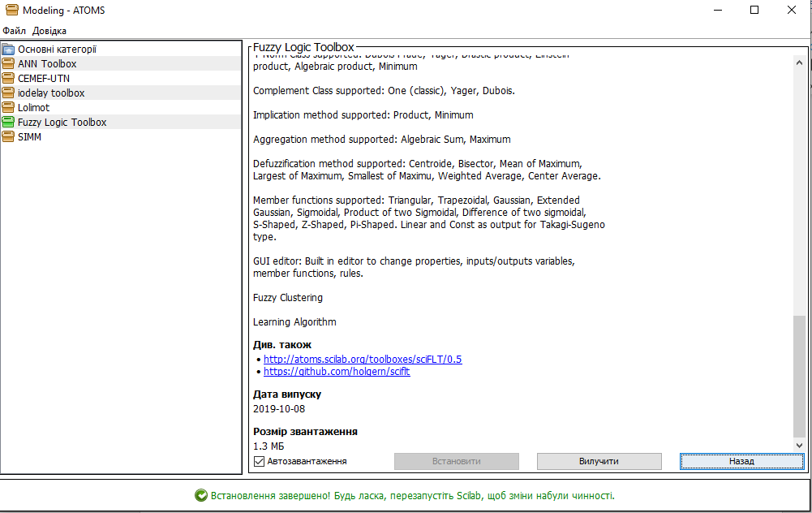The image size is (812, 513).
Task: Open the Довідка menu
Action: point(49,31)
